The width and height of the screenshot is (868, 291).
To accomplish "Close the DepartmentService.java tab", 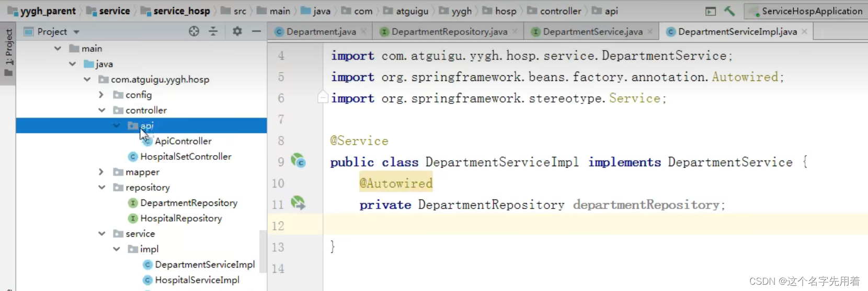I will pos(650,32).
